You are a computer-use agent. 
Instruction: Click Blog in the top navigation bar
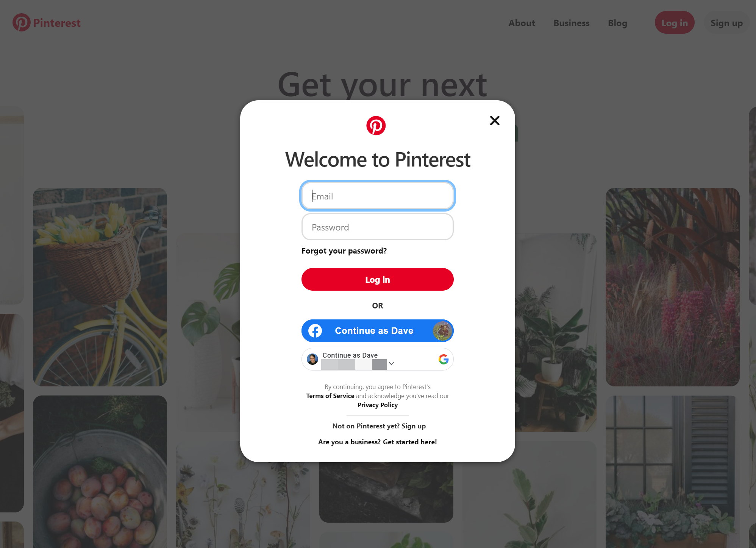(617, 23)
